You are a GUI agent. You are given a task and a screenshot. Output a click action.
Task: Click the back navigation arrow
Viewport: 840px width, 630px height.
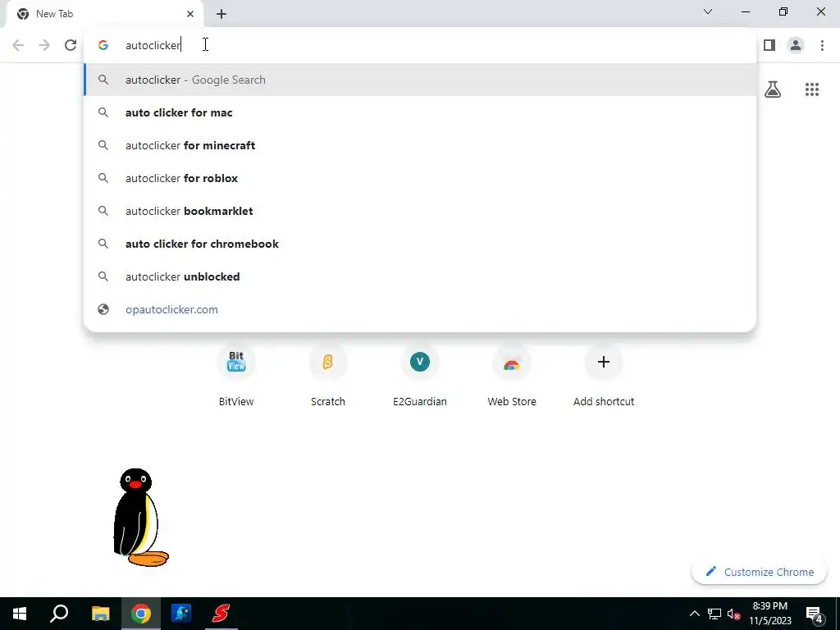(x=18, y=45)
